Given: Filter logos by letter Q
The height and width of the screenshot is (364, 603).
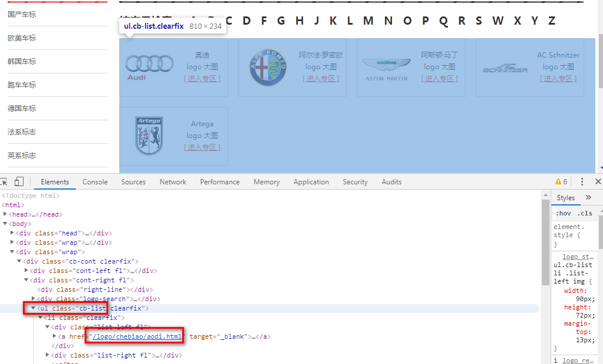Looking at the screenshot, I should 443,21.
